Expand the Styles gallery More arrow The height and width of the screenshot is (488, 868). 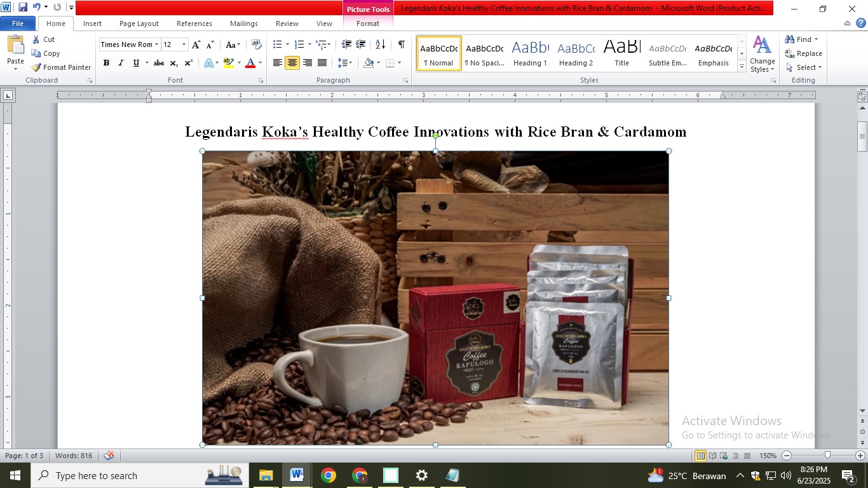(742, 66)
